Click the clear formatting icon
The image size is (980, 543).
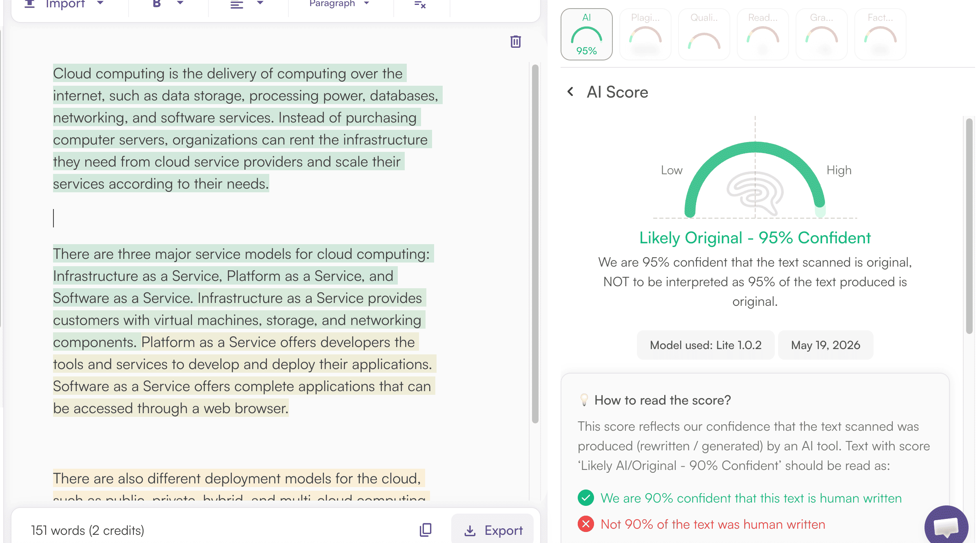pyautogui.click(x=420, y=4)
